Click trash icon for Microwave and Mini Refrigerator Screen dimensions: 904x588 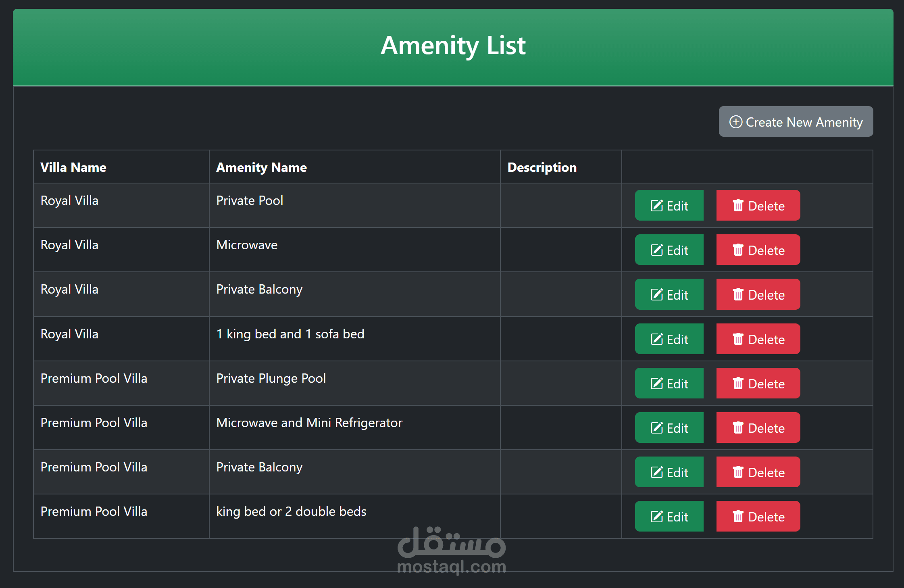point(738,428)
